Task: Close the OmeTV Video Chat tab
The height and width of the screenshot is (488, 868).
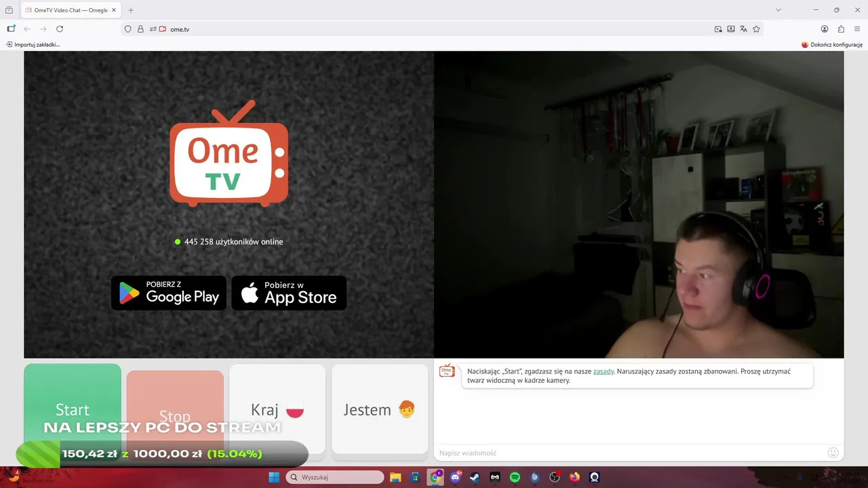Action: (115, 10)
